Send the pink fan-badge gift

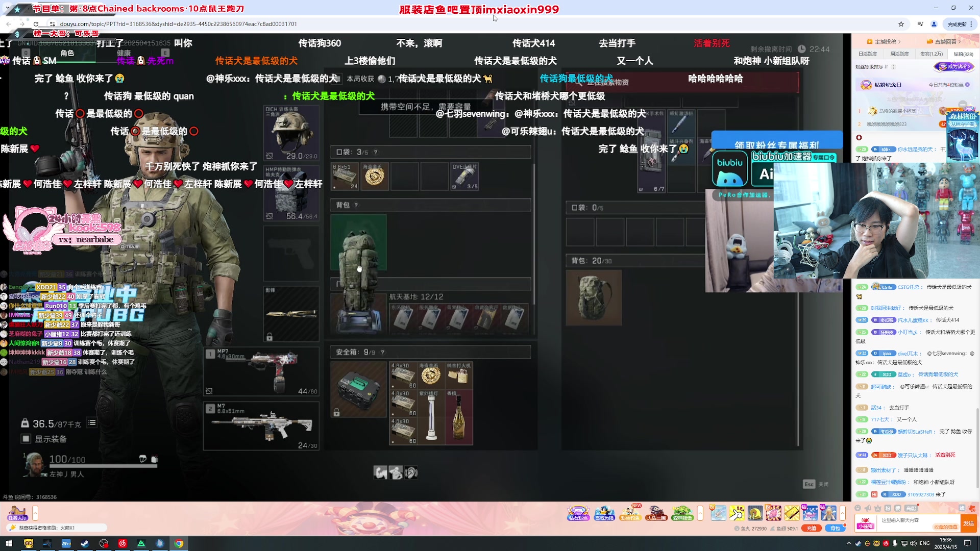pyautogui.click(x=773, y=513)
